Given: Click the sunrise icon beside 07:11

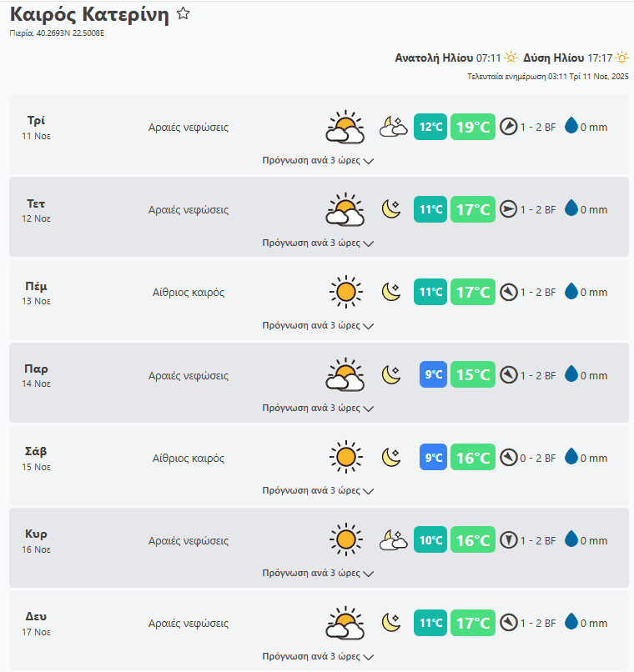Looking at the screenshot, I should pos(511,58).
